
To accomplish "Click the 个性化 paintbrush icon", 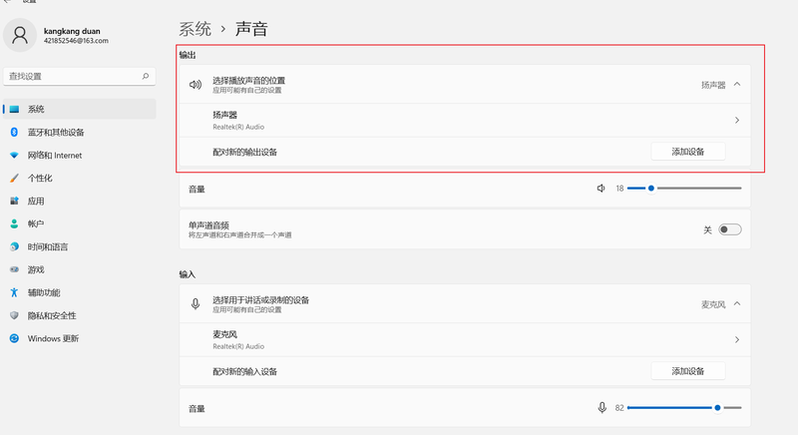I will coord(14,178).
